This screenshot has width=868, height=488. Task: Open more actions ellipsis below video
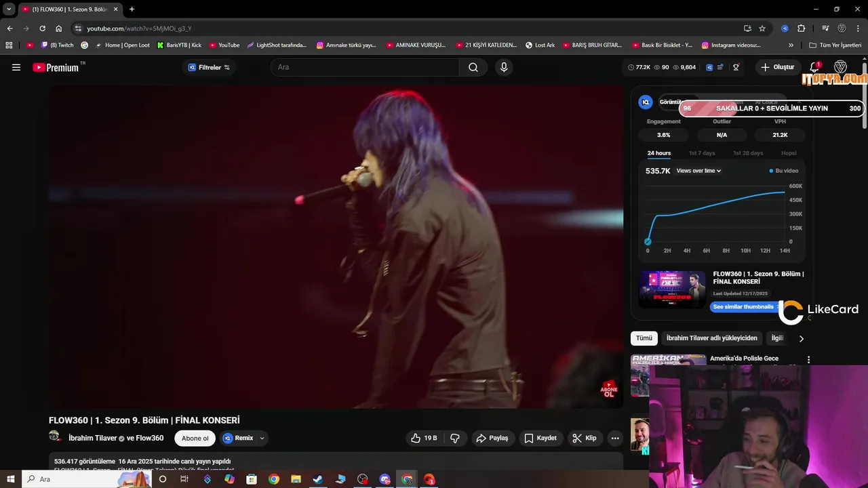(x=615, y=439)
